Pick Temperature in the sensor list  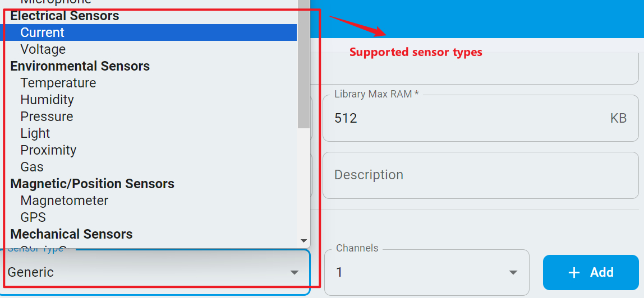click(58, 83)
